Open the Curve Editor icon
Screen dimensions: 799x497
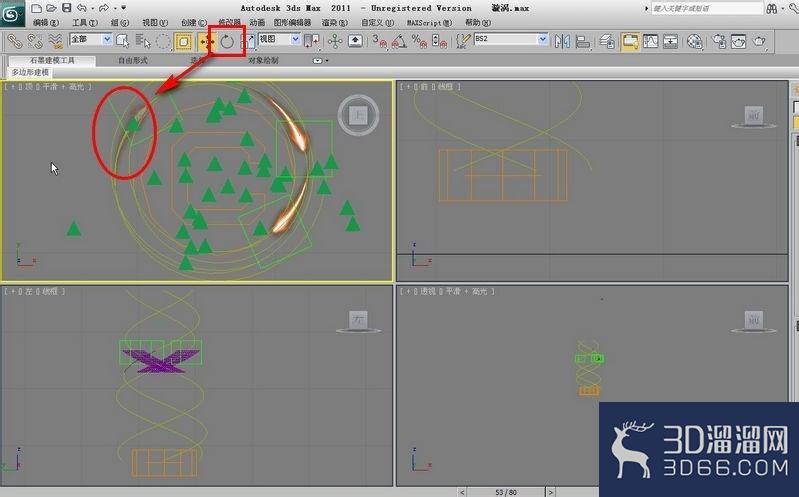click(650, 41)
